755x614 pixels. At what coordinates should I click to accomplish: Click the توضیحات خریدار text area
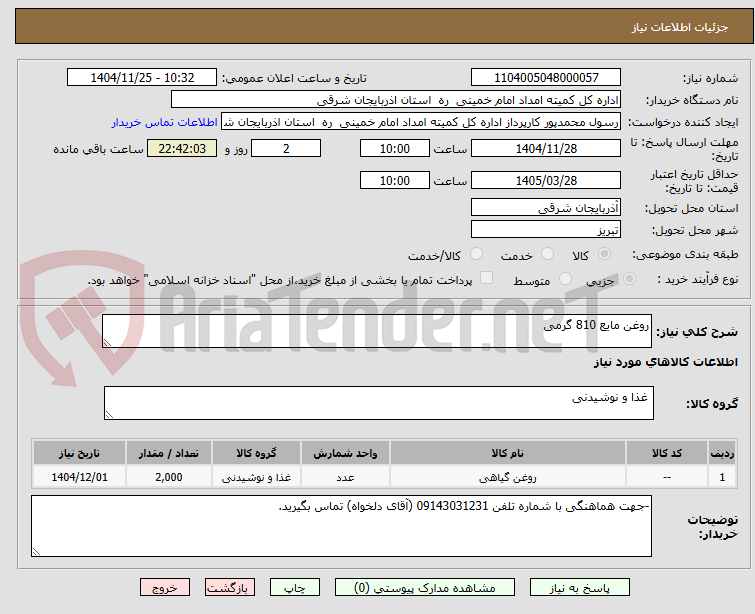[341, 526]
